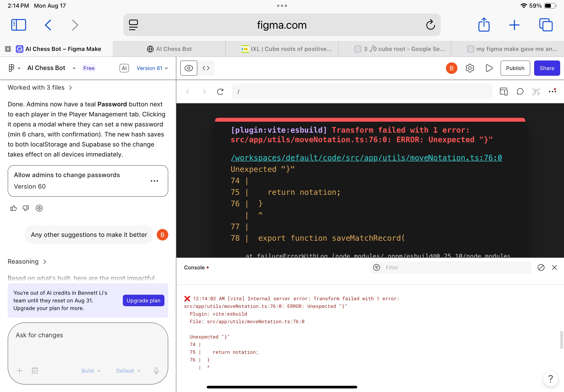This screenshot has width=564, height=392.
Task: Go back in Safari history
Action: 48,25
